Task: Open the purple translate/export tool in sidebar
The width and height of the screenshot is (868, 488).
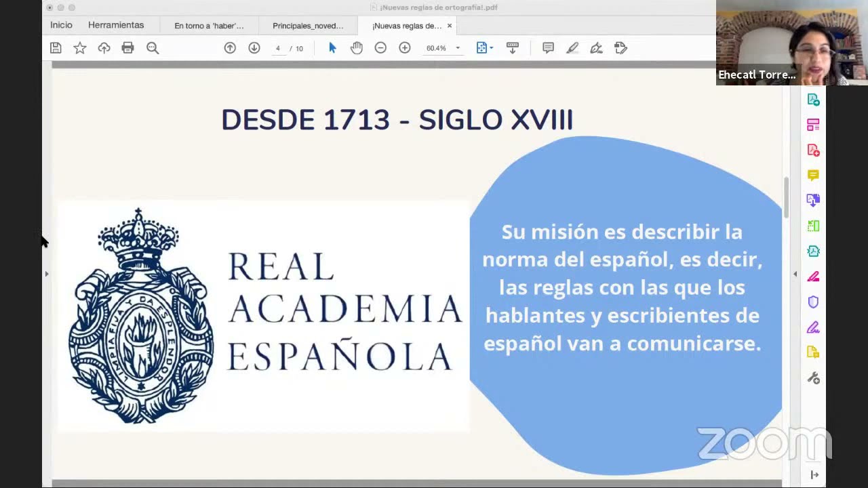Action: pyautogui.click(x=813, y=200)
